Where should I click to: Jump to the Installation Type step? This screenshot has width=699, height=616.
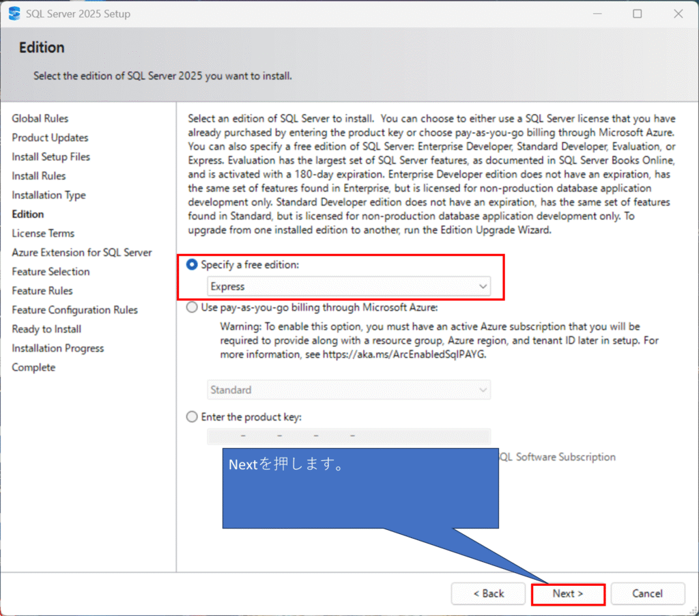click(48, 195)
